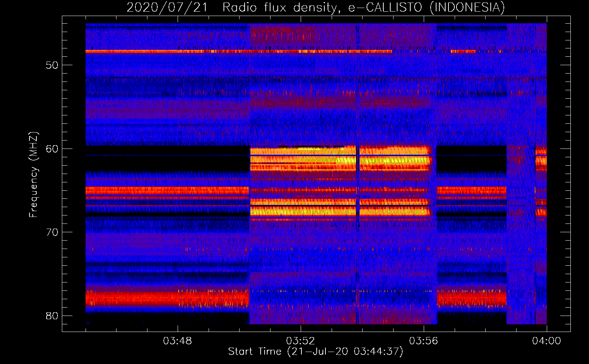The width and height of the screenshot is (589, 364).
Task: Click the 03:52 time tick label
Action: click(301, 341)
